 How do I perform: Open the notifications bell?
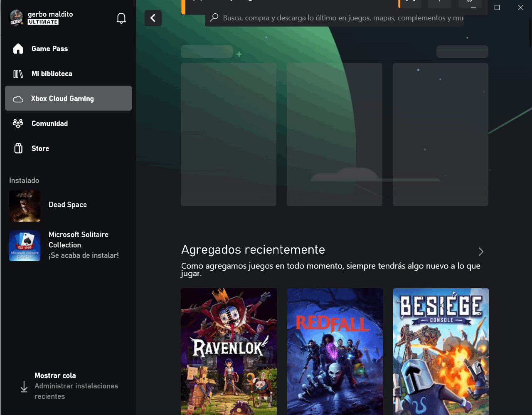click(121, 18)
